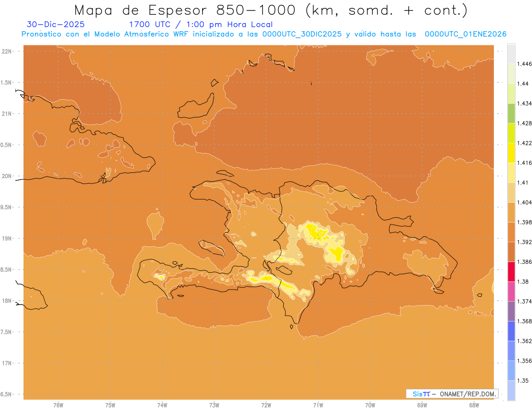Click the 6.5N latitude label

(5, 394)
